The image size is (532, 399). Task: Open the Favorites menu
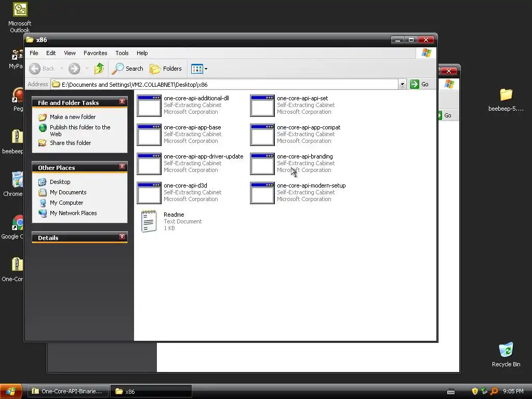[96, 53]
